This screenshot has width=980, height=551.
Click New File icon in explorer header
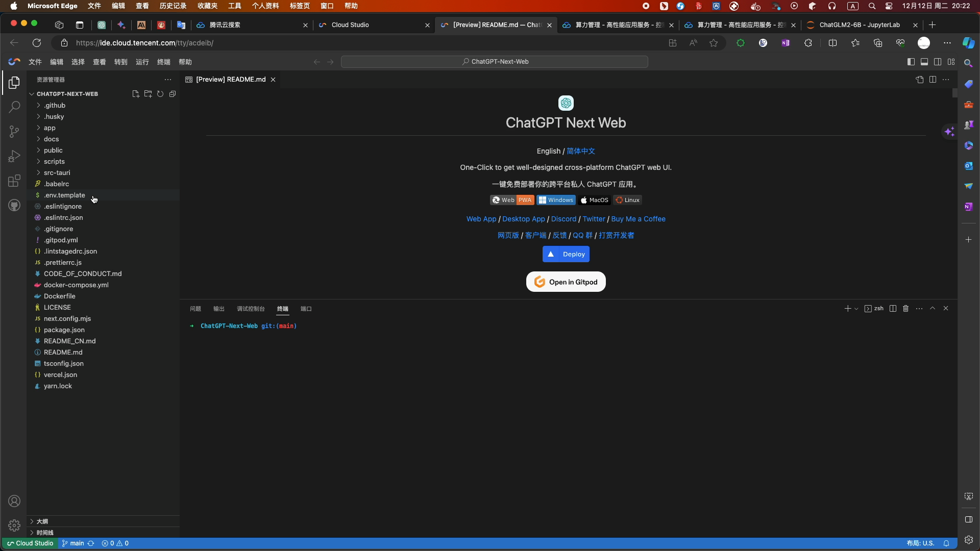coord(135,94)
